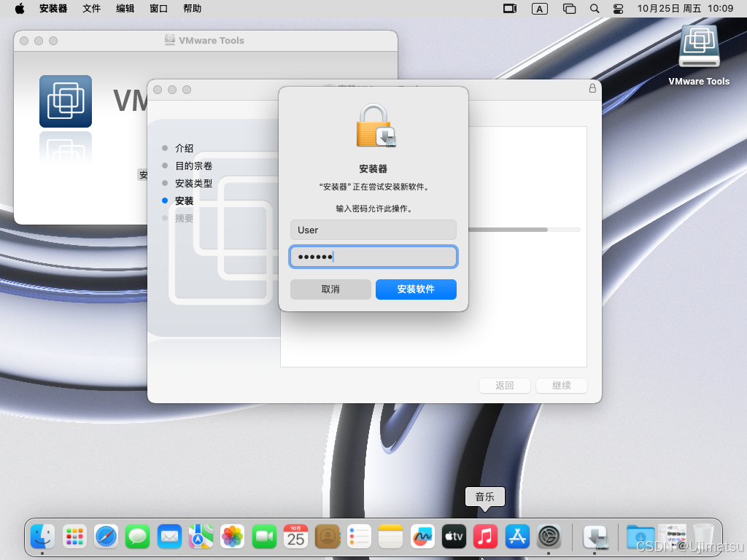Launch Safari from the Dock
Image resolution: width=747 pixels, height=560 pixels.
click(x=107, y=536)
